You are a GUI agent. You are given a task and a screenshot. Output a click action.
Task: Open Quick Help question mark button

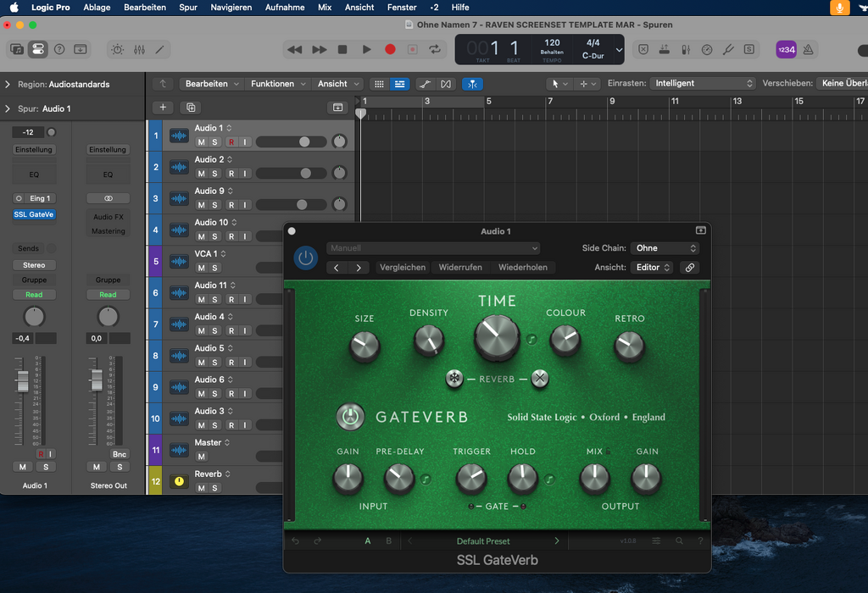pyautogui.click(x=59, y=49)
